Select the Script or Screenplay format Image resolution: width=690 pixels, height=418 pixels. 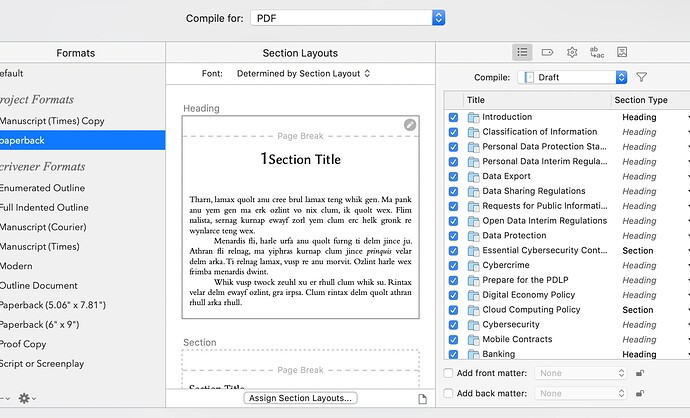[x=82, y=364]
